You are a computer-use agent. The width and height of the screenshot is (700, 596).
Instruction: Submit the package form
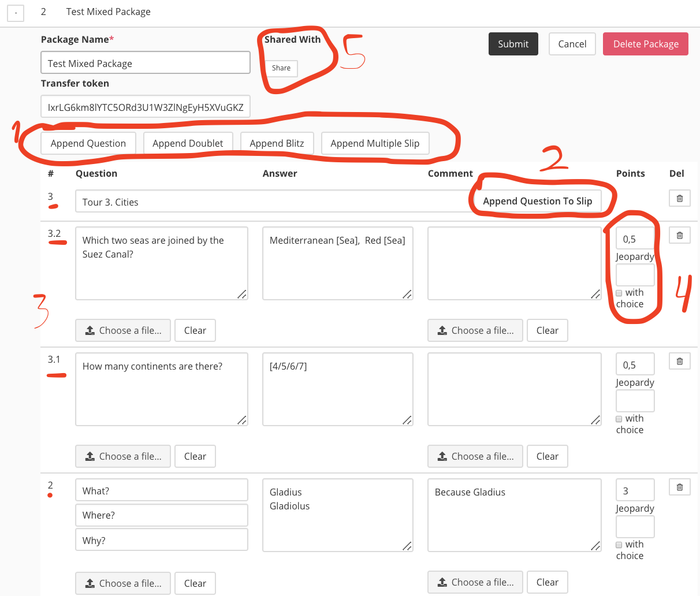coord(513,44)
